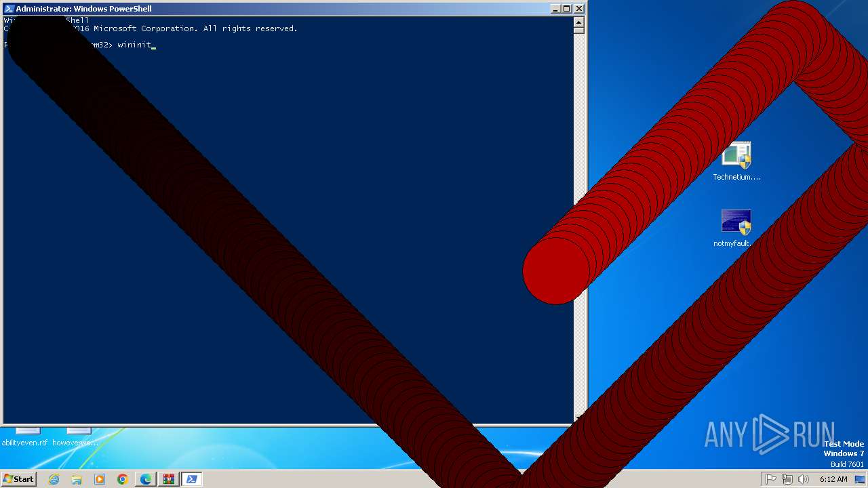Open the network tray icon
Image resolution: width=868 pixels, height=488 pixels.
click(787, 479)
